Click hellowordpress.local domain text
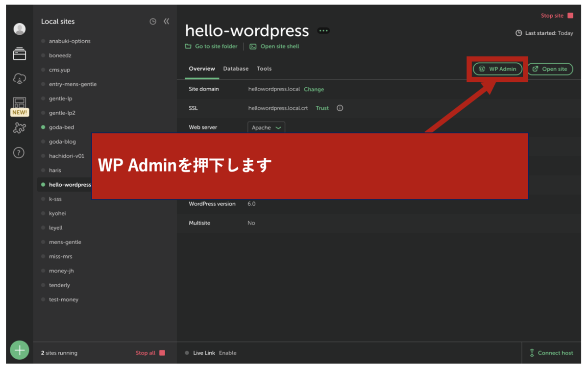 tap(274, 89)
